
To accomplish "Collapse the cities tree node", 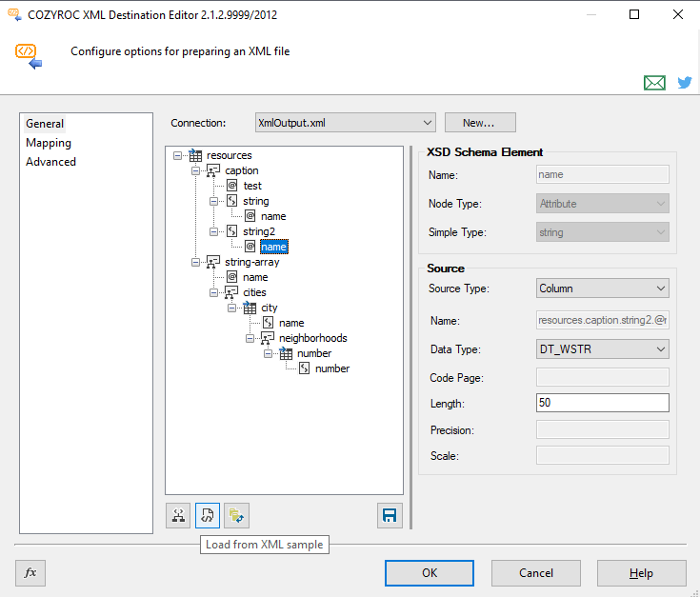I will coord(214,292).
